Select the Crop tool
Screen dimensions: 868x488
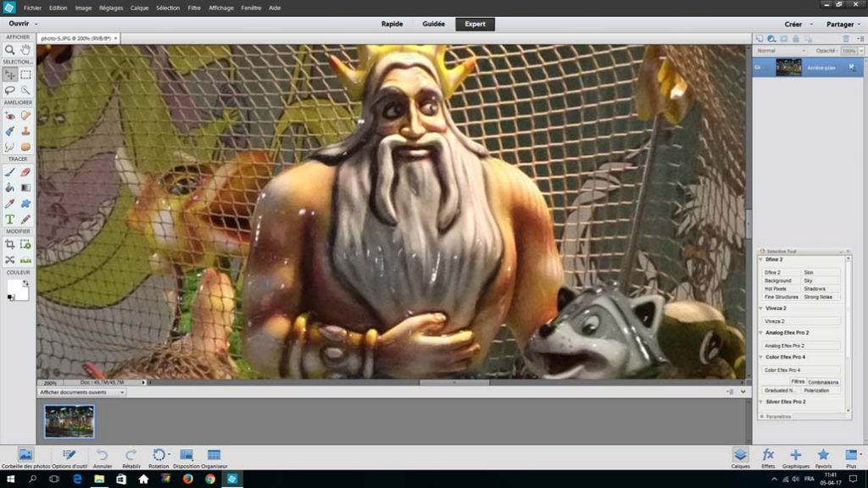click(10, 244)
